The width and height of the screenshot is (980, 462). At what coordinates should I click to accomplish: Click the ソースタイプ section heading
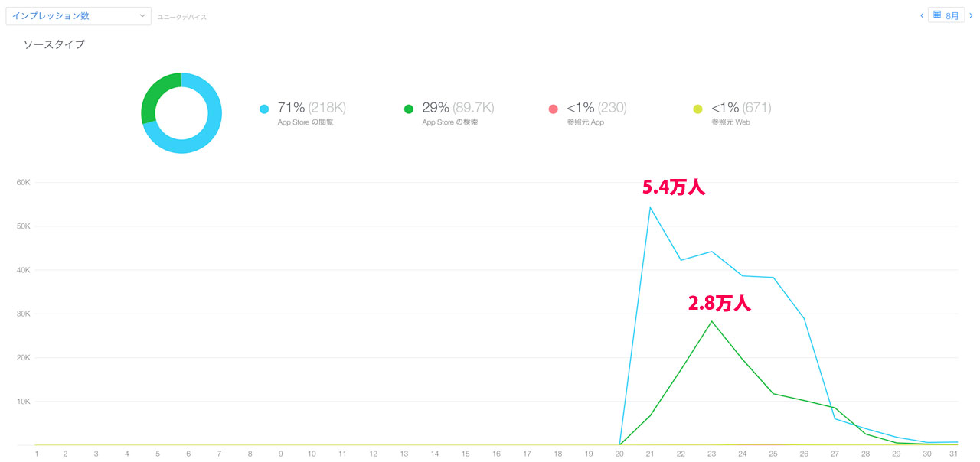coord(54,44)
